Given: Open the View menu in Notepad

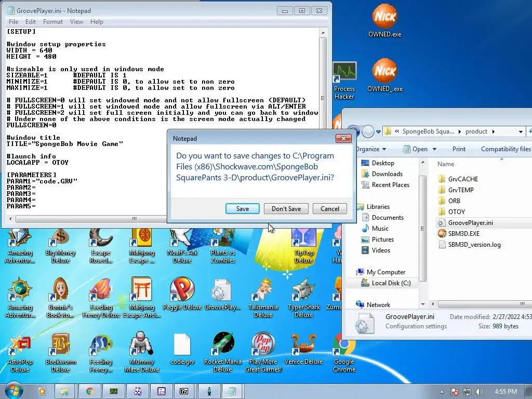Looking at the screenshot, I should [x=76, y=22].
